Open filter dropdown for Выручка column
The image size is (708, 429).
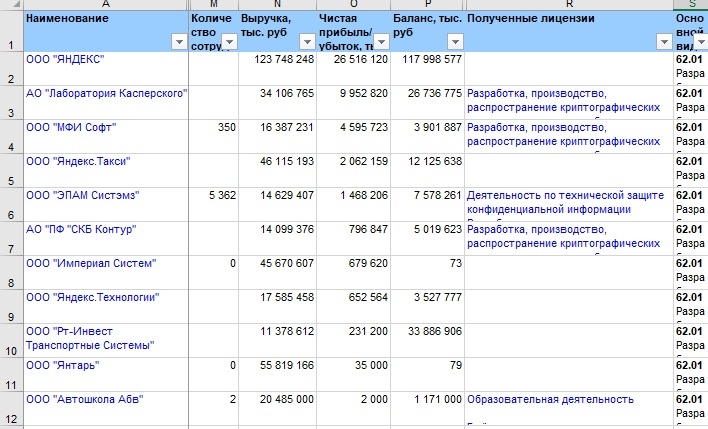[307, 42]
